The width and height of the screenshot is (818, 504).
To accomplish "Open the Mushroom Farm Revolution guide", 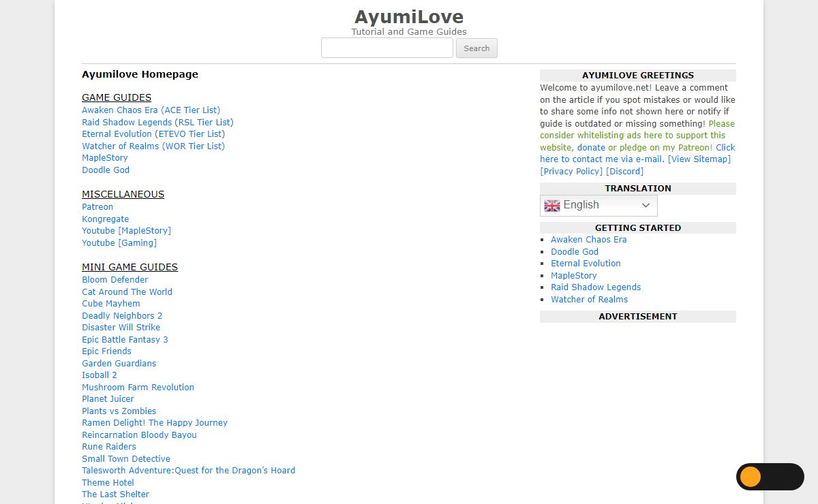I will (138, 388).
